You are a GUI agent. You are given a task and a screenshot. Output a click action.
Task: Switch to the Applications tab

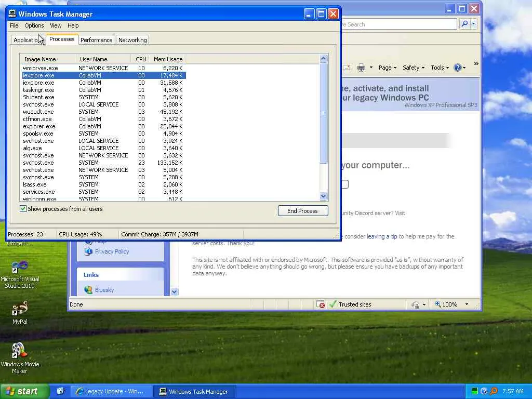[x=28, y=40]
